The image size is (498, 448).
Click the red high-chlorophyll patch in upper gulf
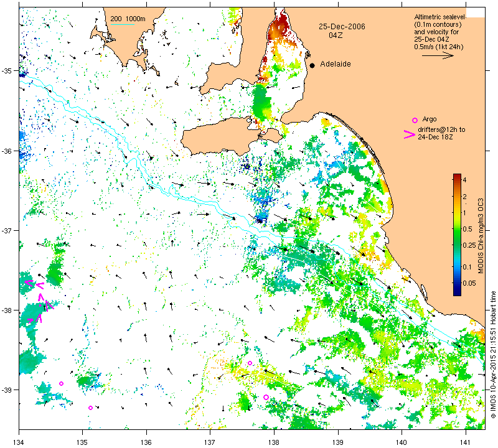(280, 27)
